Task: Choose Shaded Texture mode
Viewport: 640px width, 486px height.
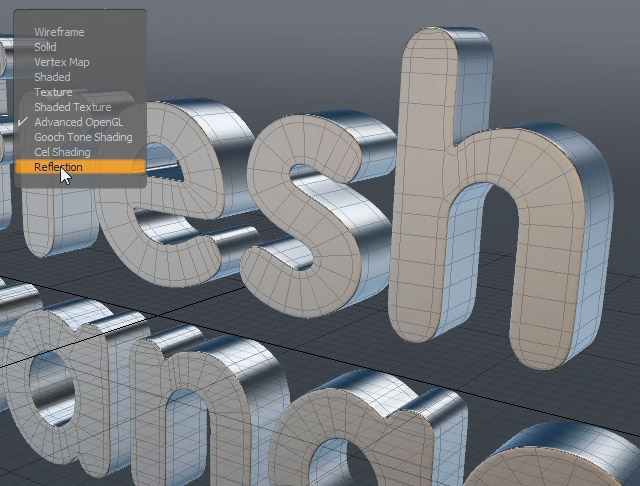Action: tap(80, 107)
